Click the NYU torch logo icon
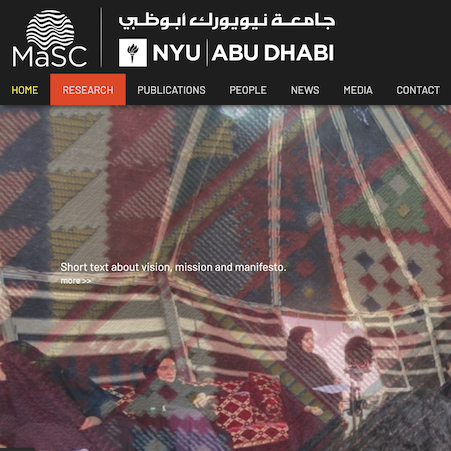This screenshot has height=451, width=451. (x=133, y=53)
